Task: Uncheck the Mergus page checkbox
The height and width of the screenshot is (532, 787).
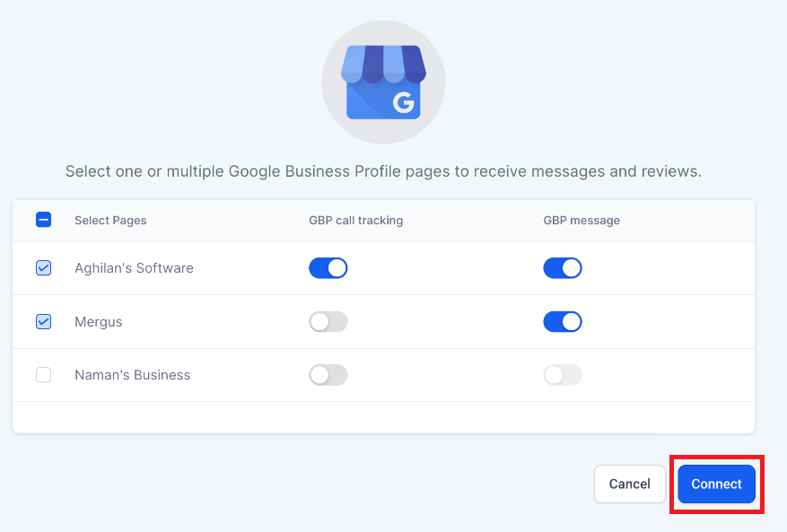Action: click(44, 322)
